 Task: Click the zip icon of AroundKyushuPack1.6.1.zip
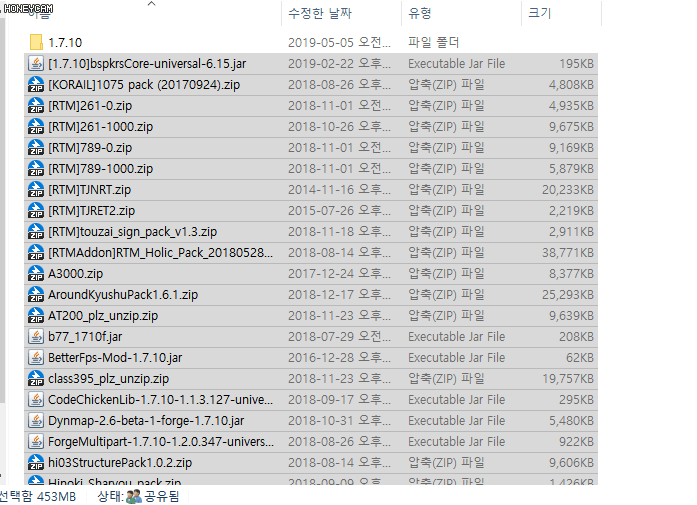(36, 295)
